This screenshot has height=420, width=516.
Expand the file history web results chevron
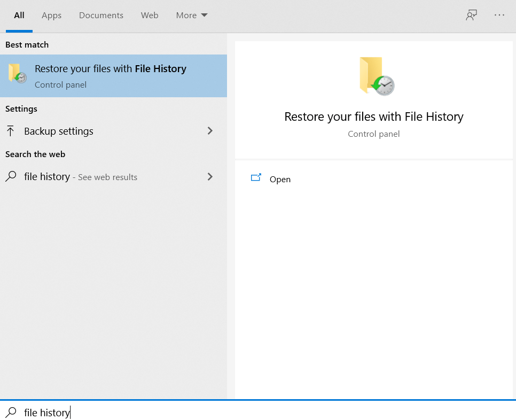(210, 177)
